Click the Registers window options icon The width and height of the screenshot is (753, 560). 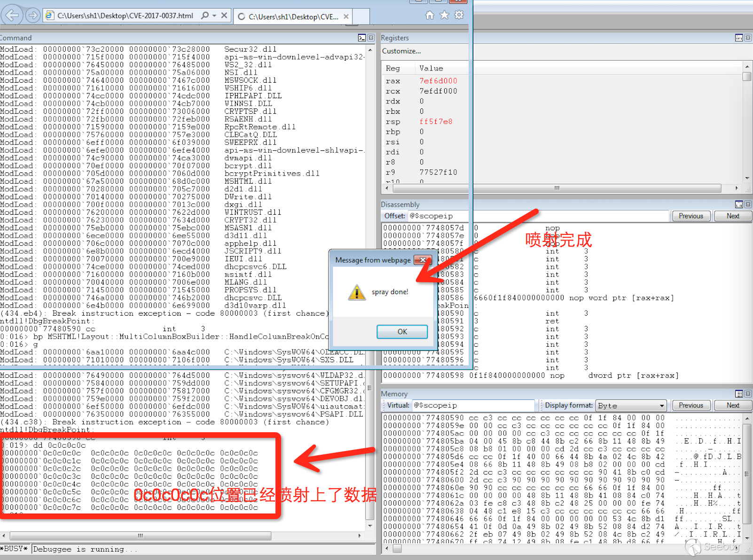tap(739, 38)
